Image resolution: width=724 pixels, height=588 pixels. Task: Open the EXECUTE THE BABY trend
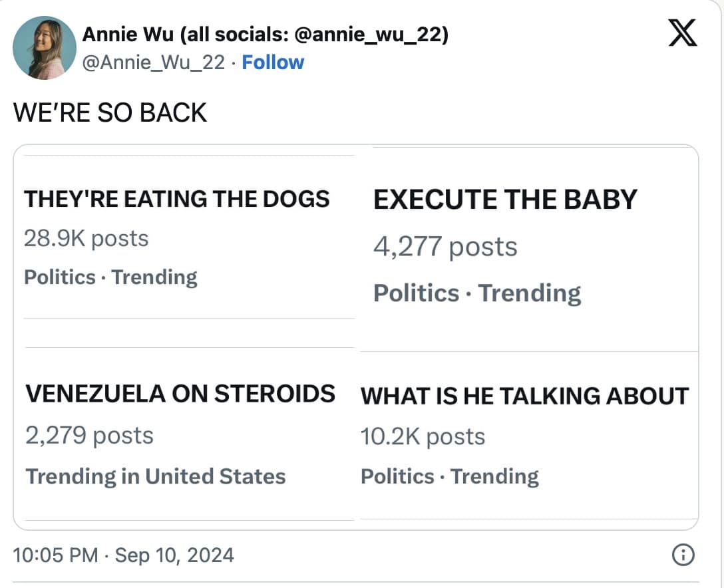pos(505,200)
